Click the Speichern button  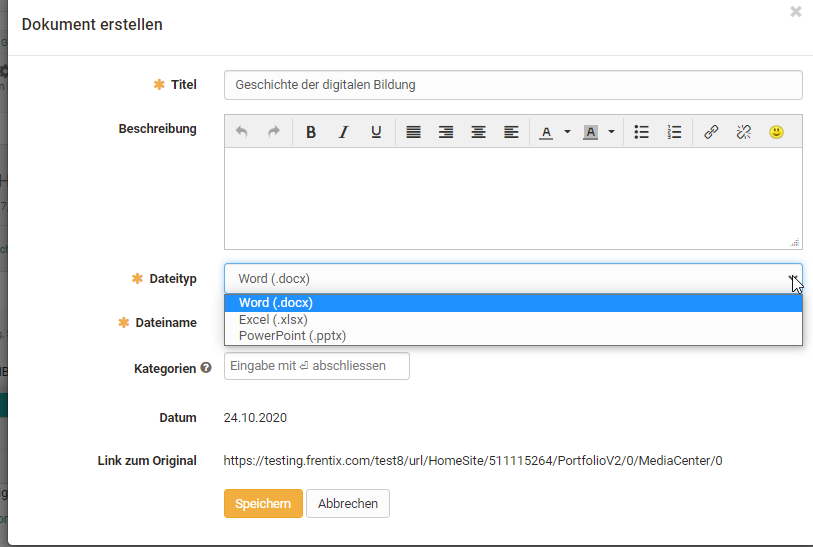tap(263, 504)
